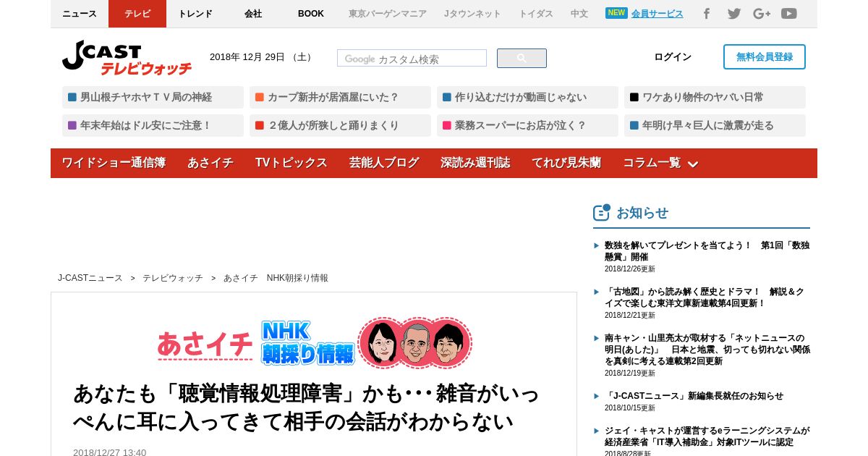Open 「古地図」から読み解く歴史とドラマ notice
Image resolution: width=868 pixels, height=456 pixels.
pos(705,297)
